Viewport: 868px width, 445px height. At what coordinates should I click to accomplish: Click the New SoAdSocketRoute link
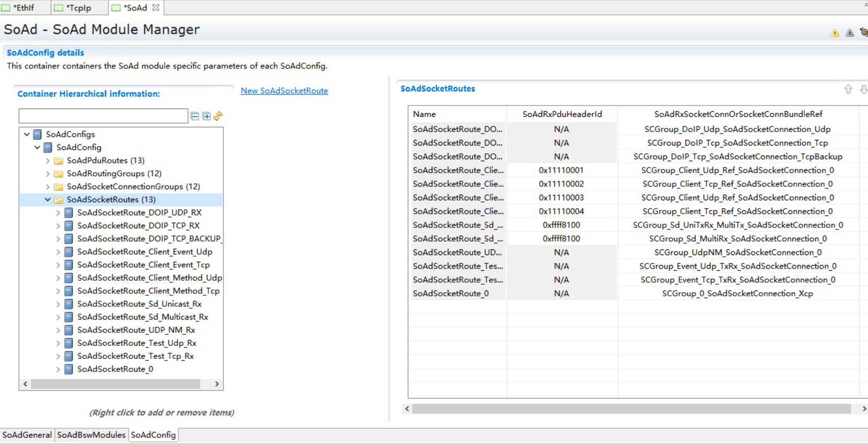click(x=284, y=91)
